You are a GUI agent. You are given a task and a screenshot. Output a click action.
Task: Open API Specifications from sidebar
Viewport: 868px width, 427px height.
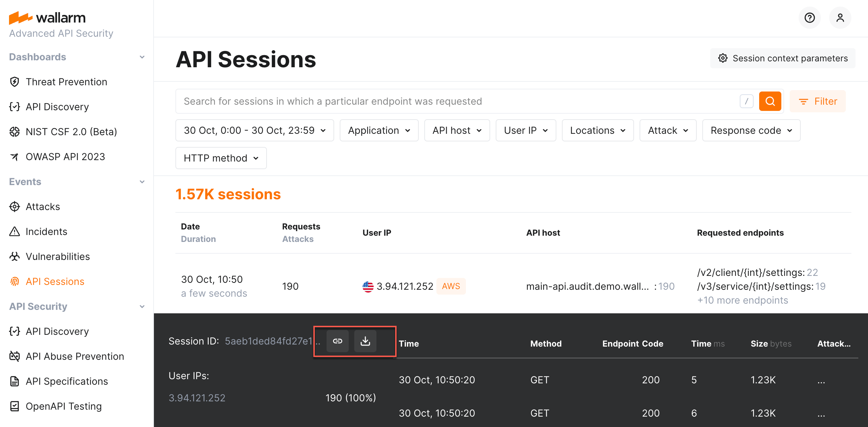pos(67,381)
